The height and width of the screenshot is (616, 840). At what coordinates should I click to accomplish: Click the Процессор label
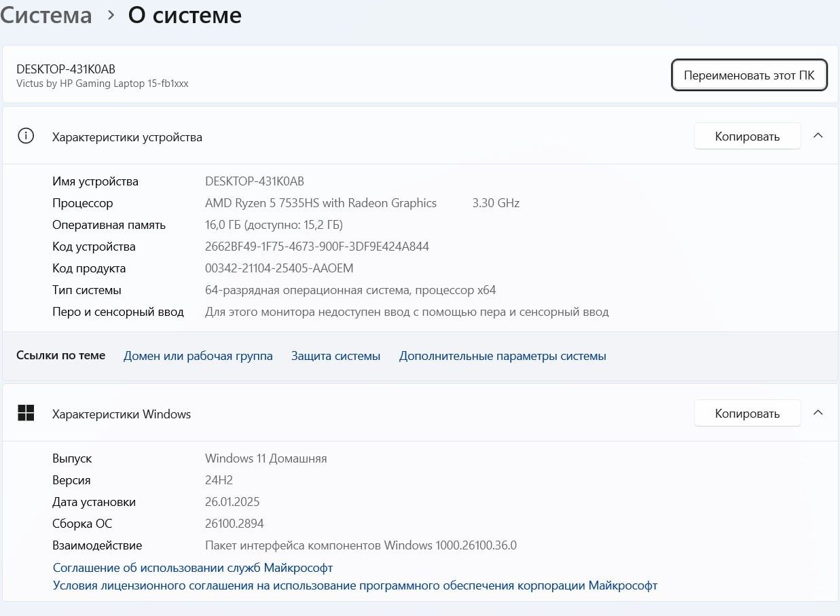(x=83, y=203)
